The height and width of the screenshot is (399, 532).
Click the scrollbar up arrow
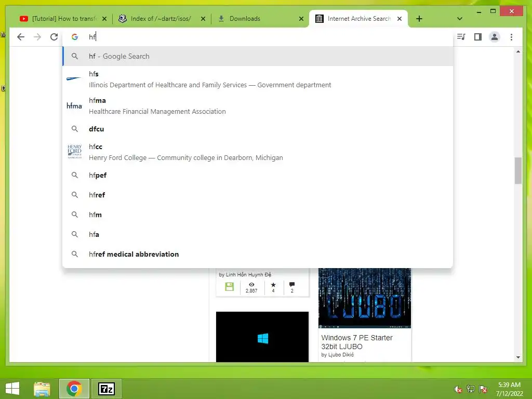click(x=518, y=51)
